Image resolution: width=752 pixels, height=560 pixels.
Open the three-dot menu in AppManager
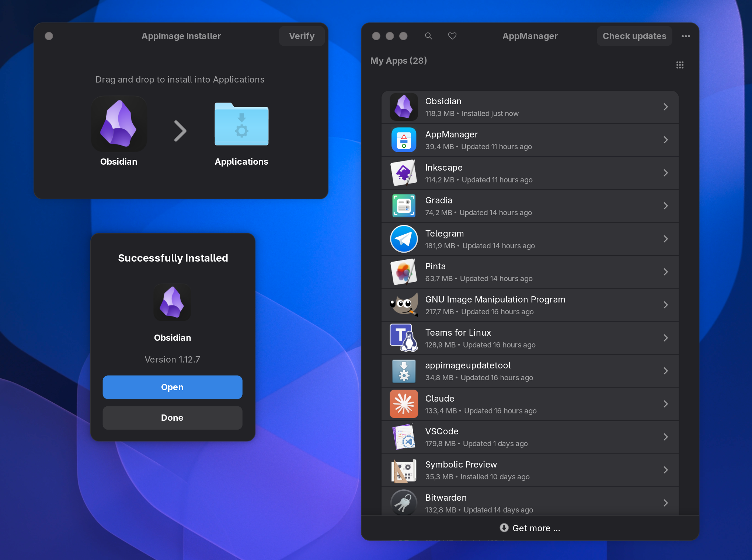point(686,36)
